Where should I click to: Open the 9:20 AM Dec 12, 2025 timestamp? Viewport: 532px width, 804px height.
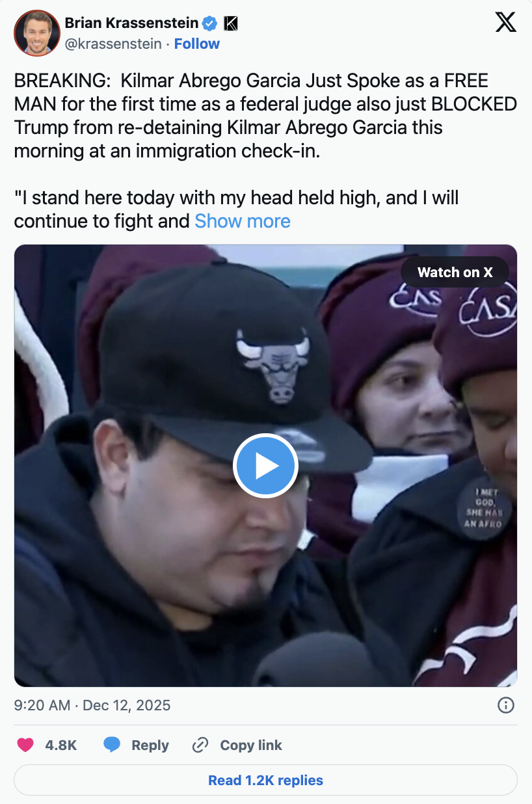click(92, 705)
